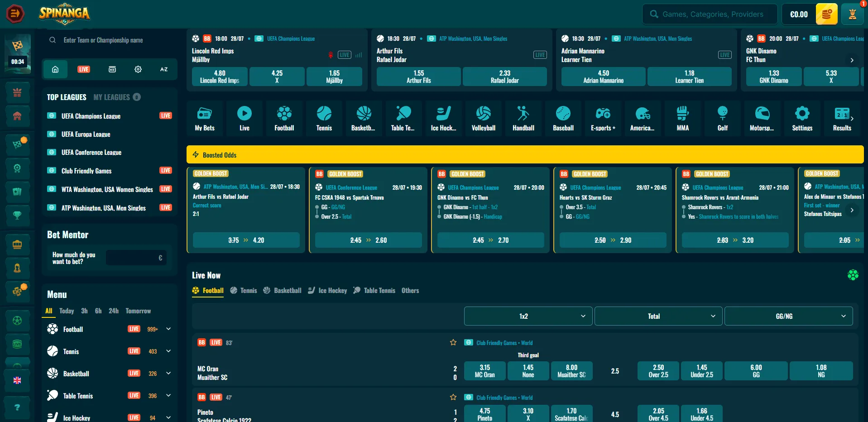Toggle the A-Z sorting button

point(164,69)
